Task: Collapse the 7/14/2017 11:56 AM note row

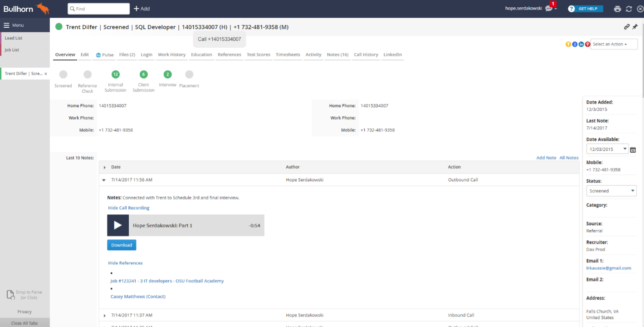Action: pos(104,180)
